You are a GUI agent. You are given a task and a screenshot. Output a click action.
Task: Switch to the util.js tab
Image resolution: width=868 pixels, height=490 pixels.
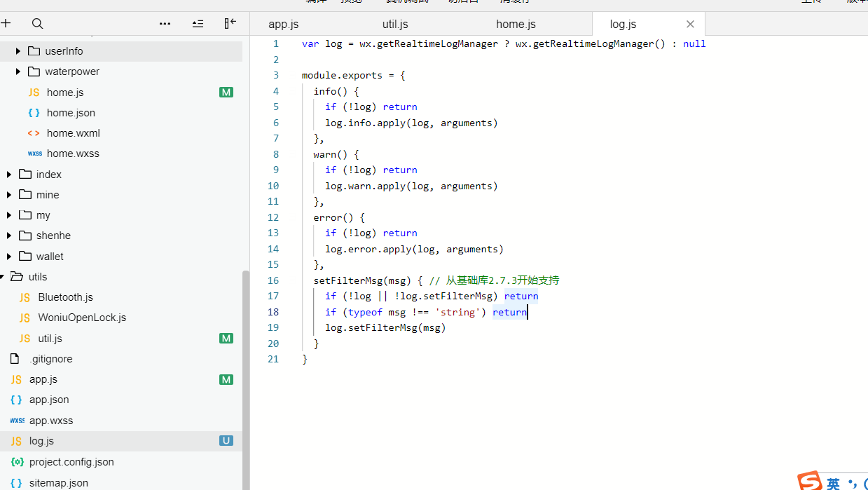(395, 24)
